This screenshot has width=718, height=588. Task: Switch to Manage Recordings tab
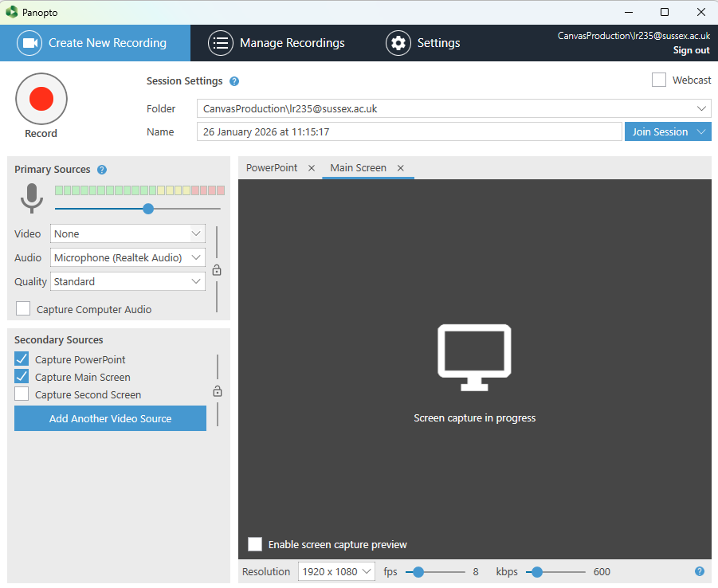(277, 43)
